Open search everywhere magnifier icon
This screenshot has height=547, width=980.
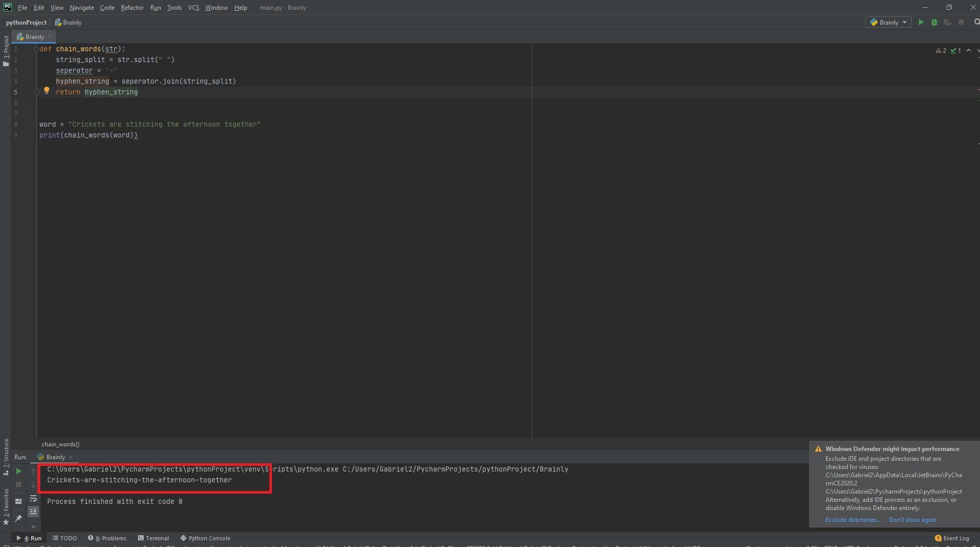[x=976, y=23]
